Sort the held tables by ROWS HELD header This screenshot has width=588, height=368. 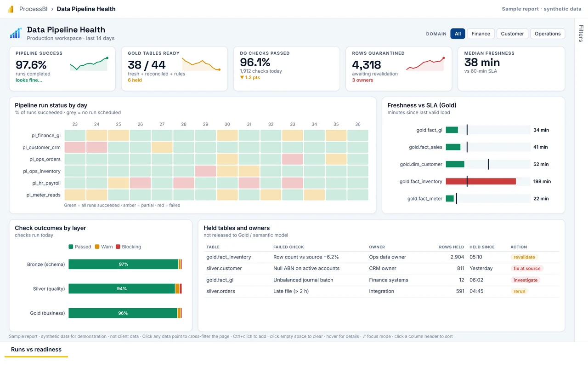tap(451, 247)
